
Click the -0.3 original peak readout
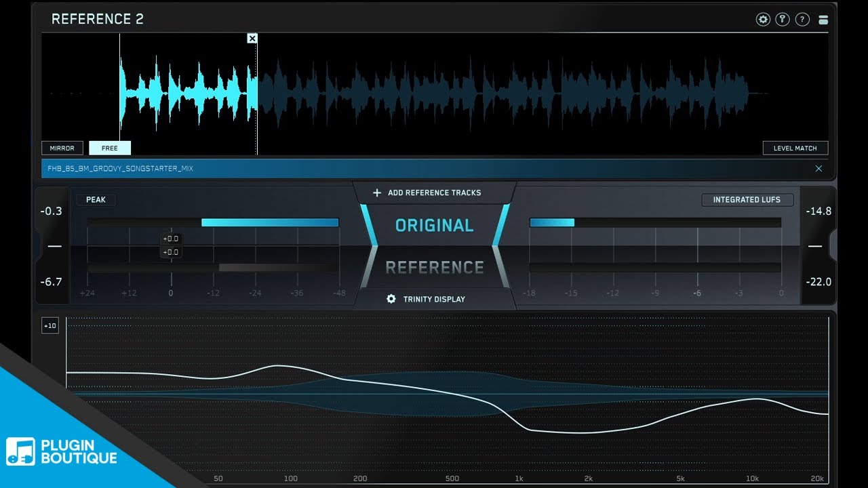tap(51, 211)
